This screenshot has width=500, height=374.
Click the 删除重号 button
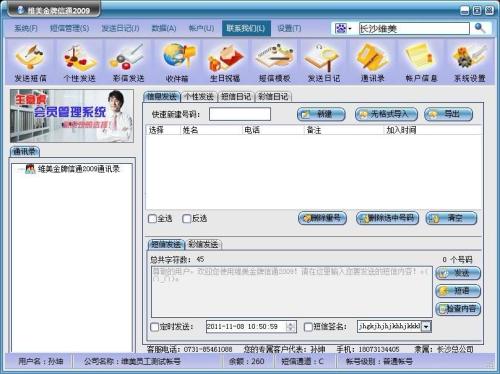[322, 218]
